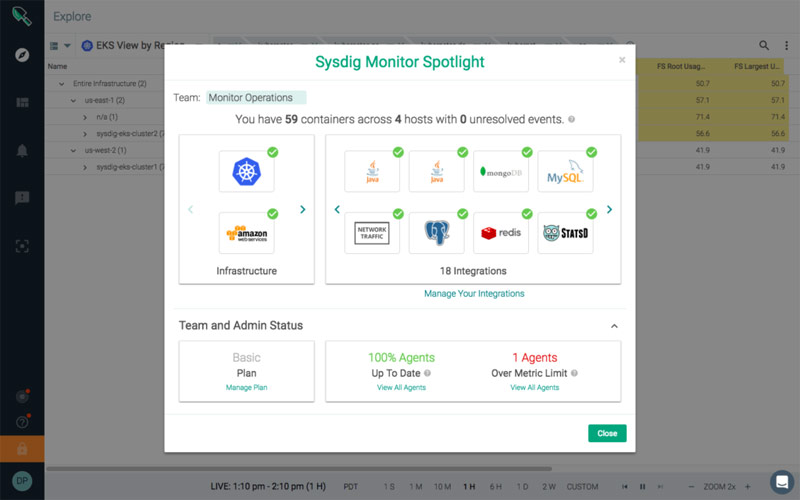The image size is (800, 500).
Task: Select the 1 D time range
Action: (x=522, y=487)
